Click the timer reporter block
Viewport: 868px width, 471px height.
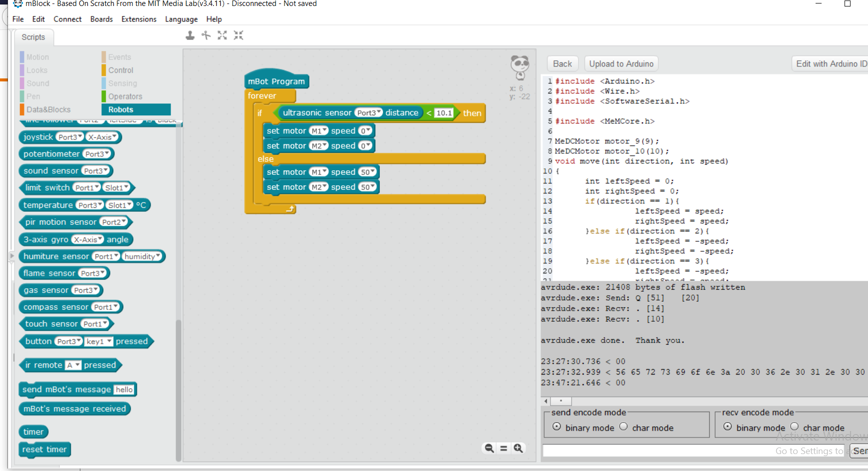(x=33, y=432)
